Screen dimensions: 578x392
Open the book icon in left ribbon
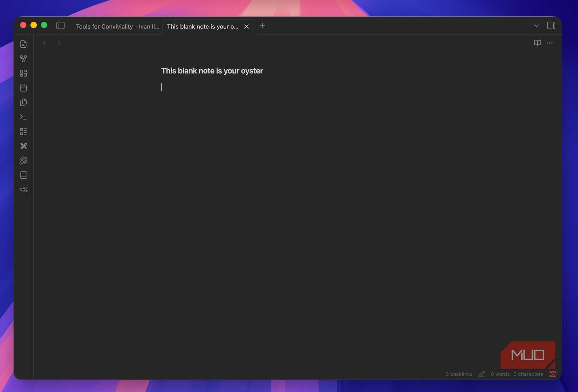(x=23, y=175)
